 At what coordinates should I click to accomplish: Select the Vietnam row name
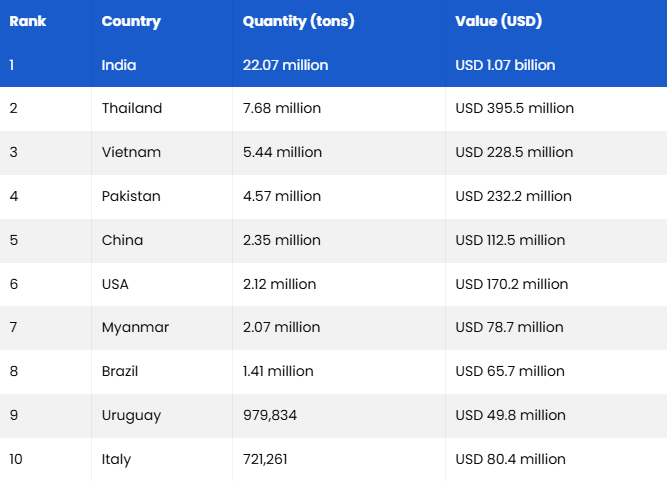point(130,152)
